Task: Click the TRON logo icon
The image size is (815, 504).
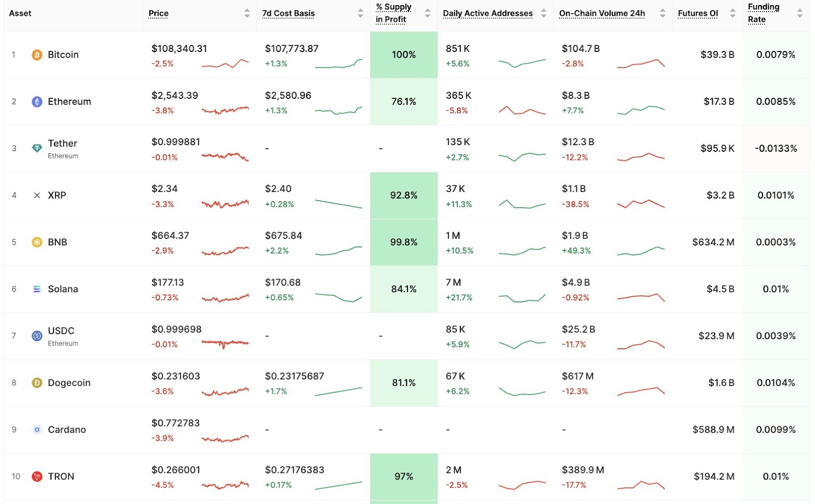Action: (37, 477)
